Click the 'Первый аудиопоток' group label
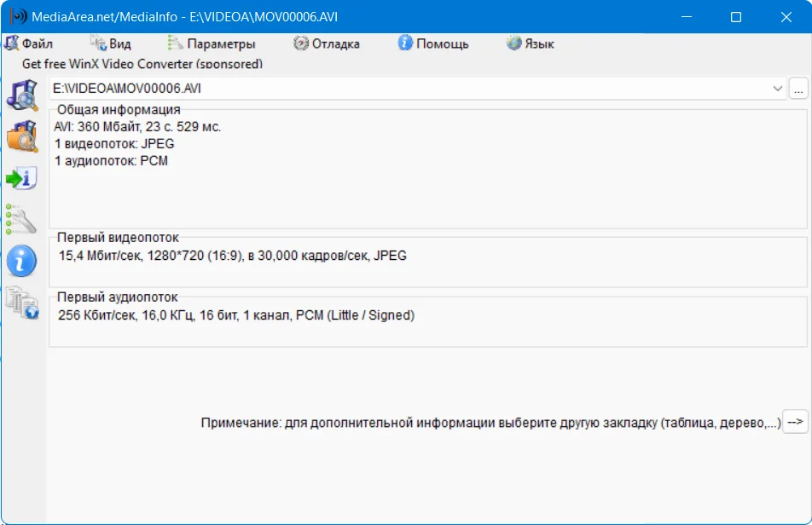Screen dimensions: 812x525 coord(117,297)
